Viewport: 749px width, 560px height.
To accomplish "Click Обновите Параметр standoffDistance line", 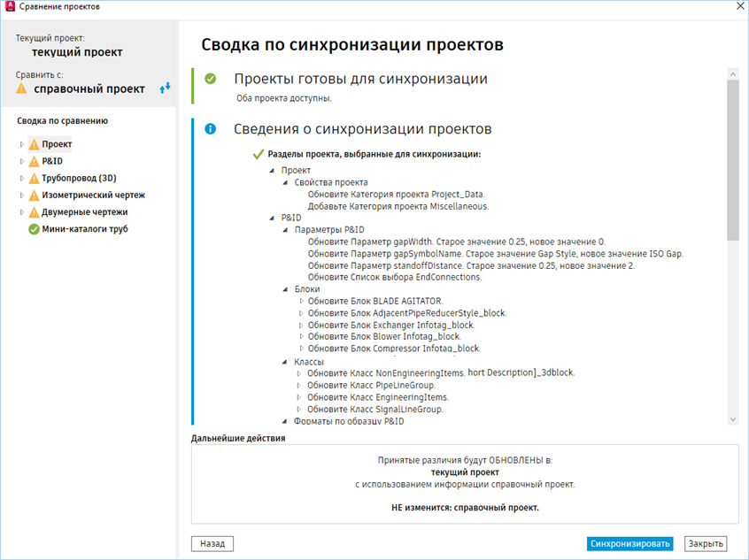I will 472,265.
